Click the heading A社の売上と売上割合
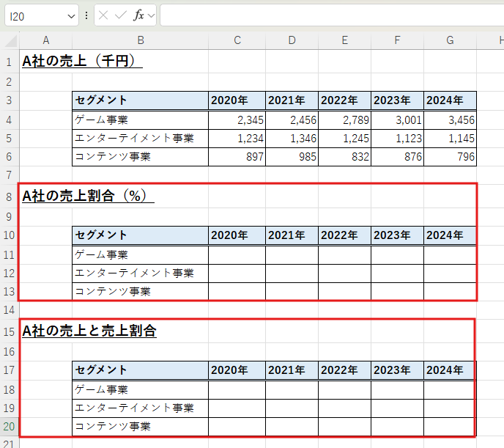 coord(89,331)
